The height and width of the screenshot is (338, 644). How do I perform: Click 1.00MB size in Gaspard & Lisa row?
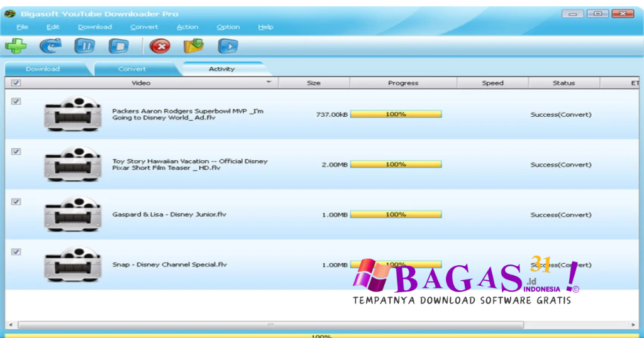pos(335,214)
